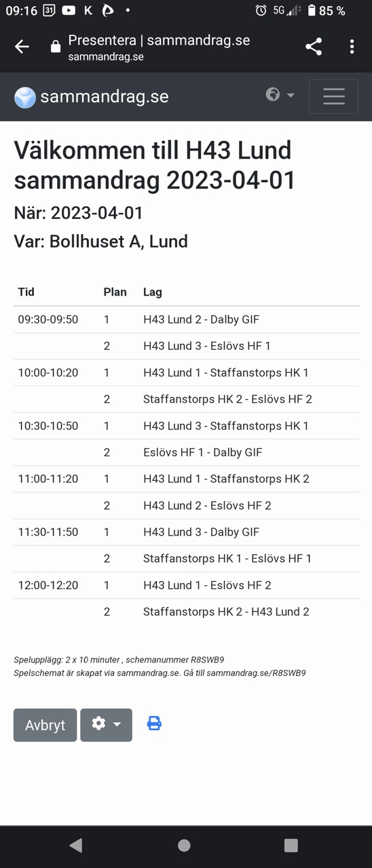This screenshot has height=868, width=372.
Task: Tap the Android back navigation triangle
Action: click(x=76, y=845)
